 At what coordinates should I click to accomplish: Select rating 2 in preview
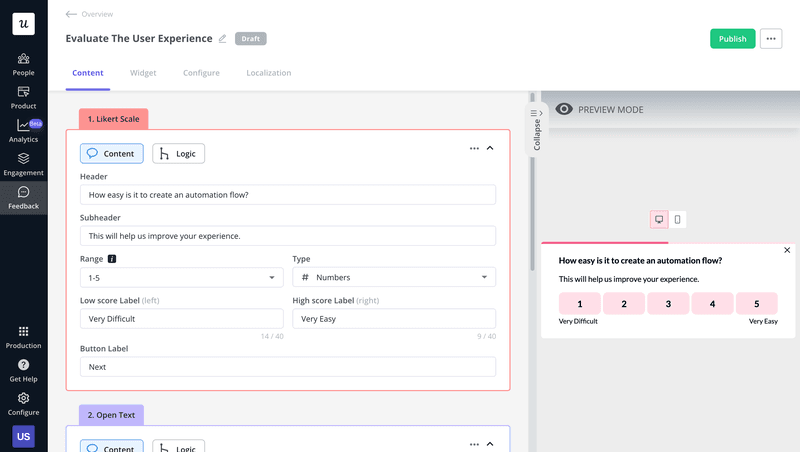point(624,304)
